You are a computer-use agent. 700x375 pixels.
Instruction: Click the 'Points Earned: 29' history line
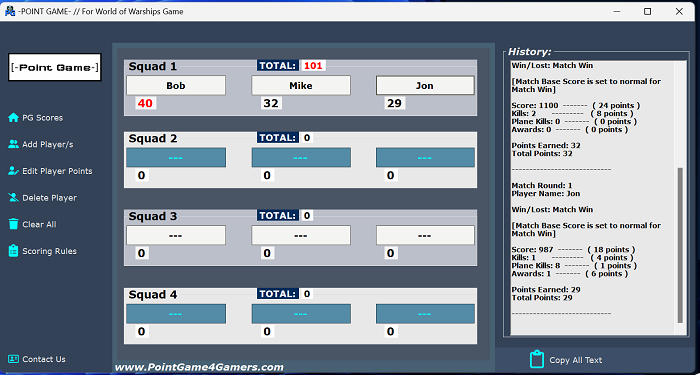coord(546,290)
